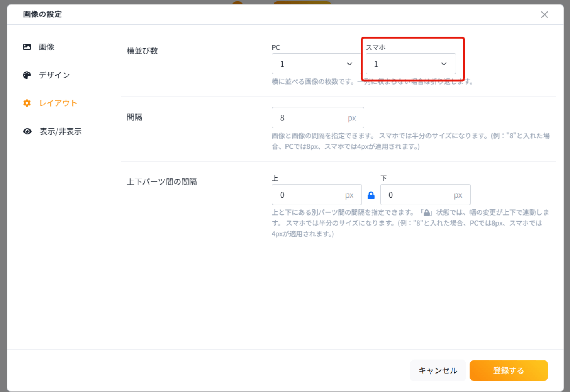
Task: Close the 画像の設定 dialog with X
Action: 544,15
